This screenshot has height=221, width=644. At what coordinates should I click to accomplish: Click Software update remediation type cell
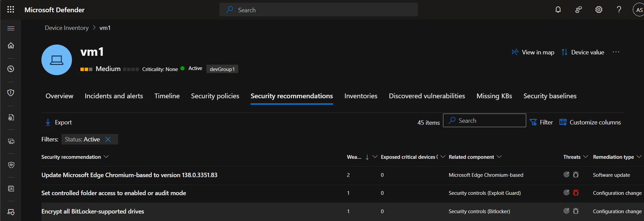point(611,175)
